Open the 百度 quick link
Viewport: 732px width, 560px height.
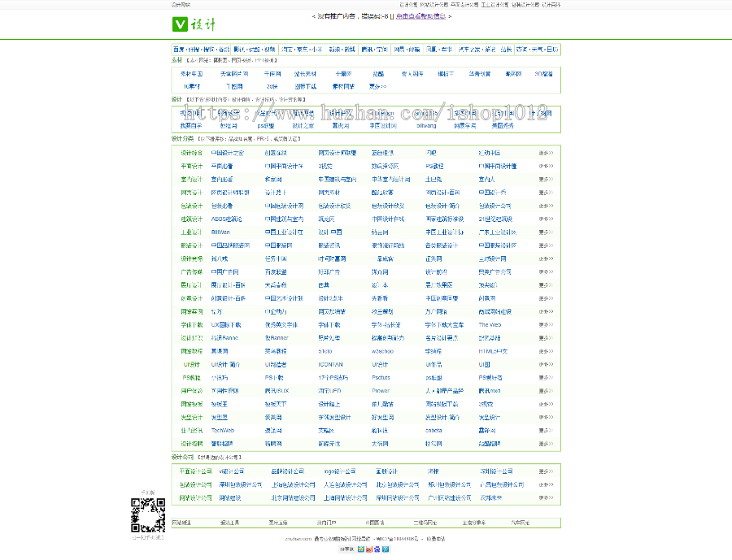click(x=178, y=50)
